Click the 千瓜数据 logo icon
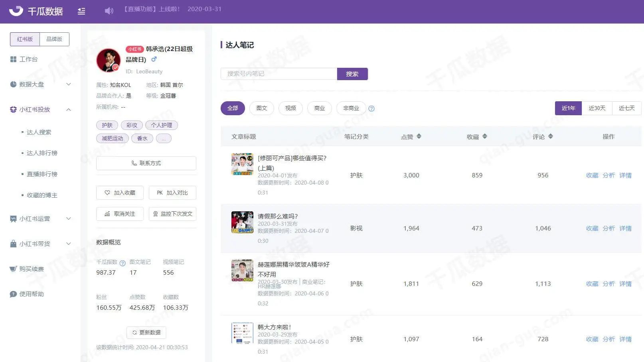Screen dimensions: 644x362 click(16, 11)
